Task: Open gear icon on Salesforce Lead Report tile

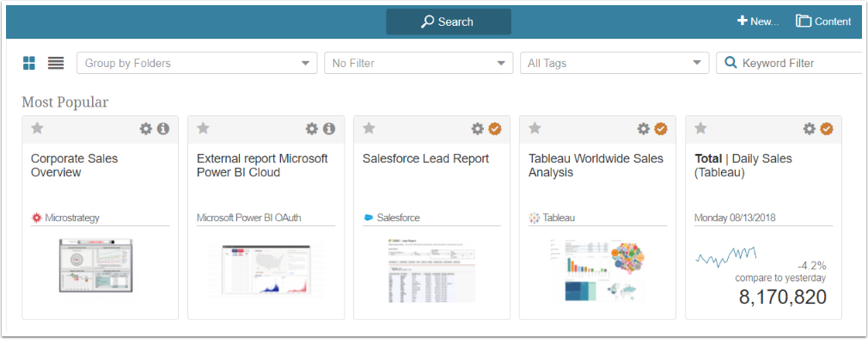Action: coord(478,128)
